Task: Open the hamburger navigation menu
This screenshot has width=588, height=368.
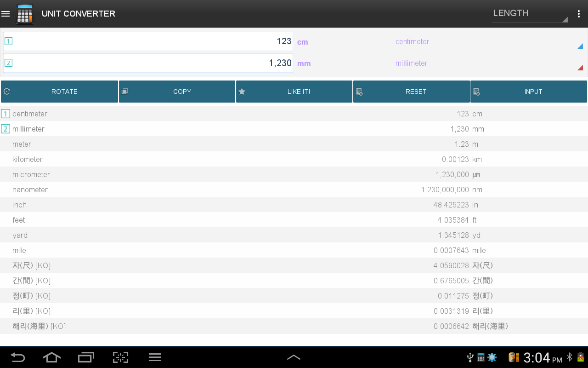Action: 6,14
